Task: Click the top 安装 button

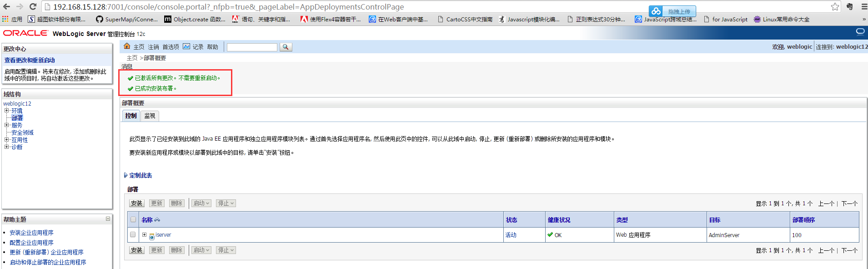Action: [x=136, y=203]
